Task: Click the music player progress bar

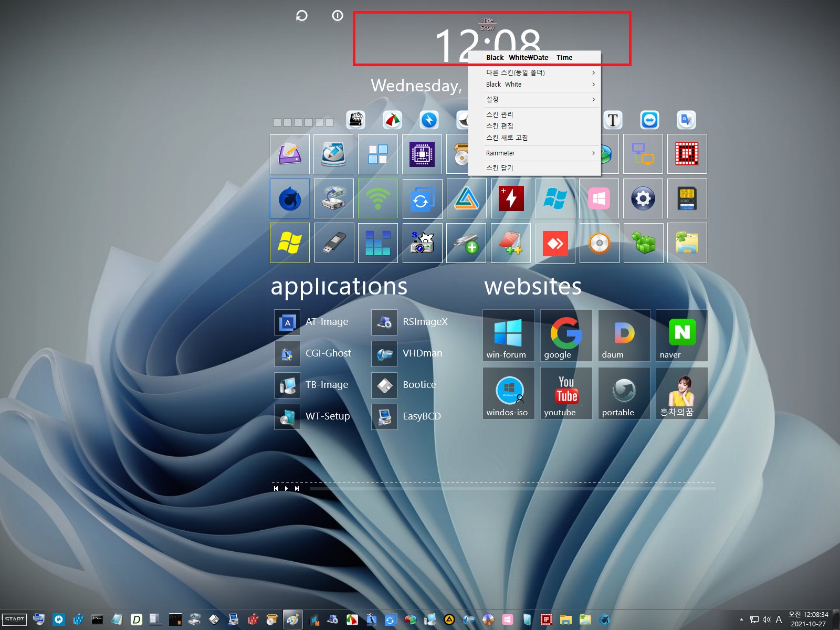Action: [512, 489]
